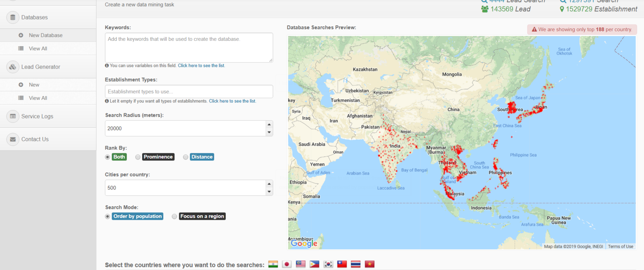This screenshot has height=270, width=644.
Task: Select the Vietnam flag
Action: [369, 264]
